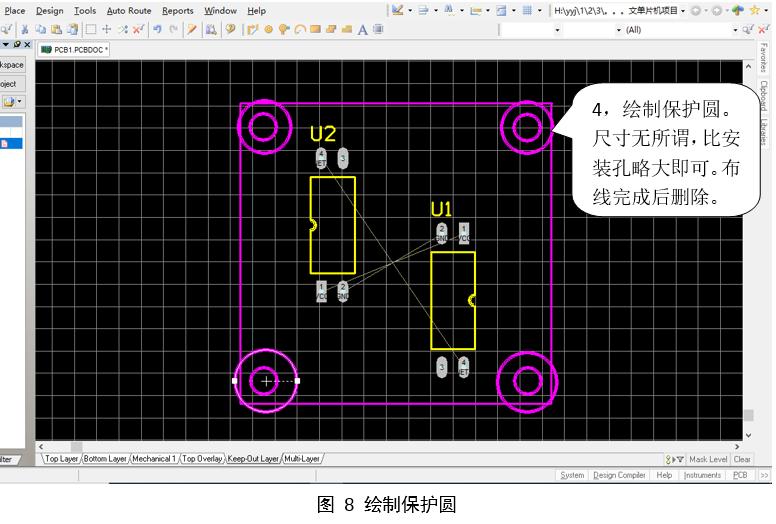Click the Deselect All icon
This screenshot has width=776, height=524.
[x=123, y=29]
